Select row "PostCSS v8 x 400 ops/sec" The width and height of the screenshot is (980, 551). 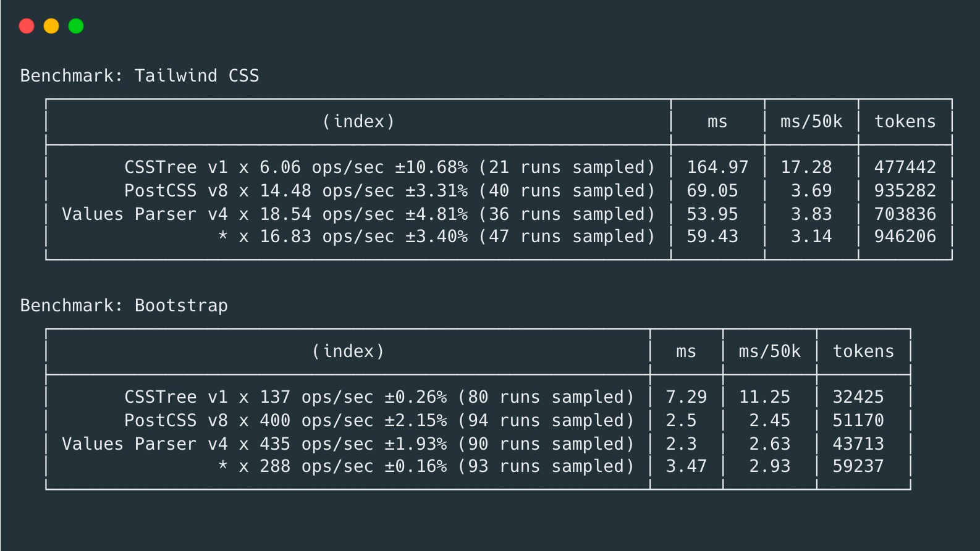(478, 421)
